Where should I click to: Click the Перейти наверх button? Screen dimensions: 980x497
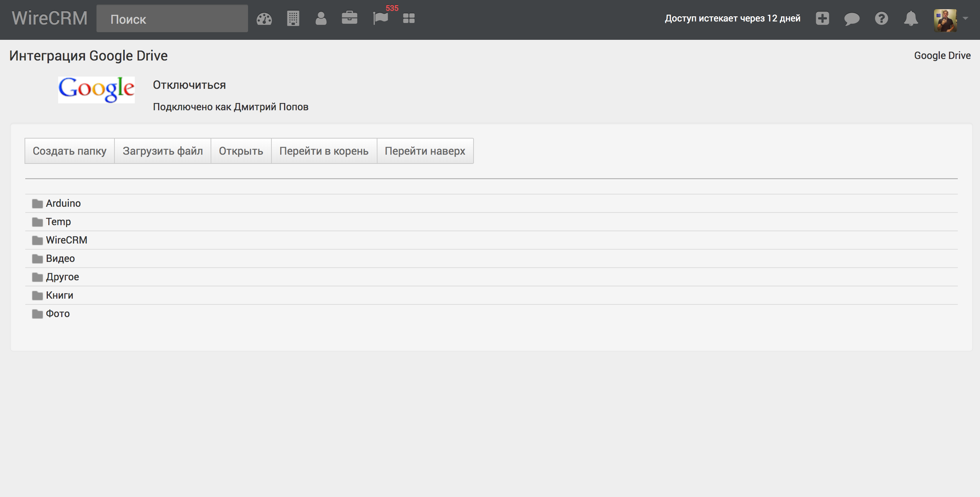click(425, 151)
